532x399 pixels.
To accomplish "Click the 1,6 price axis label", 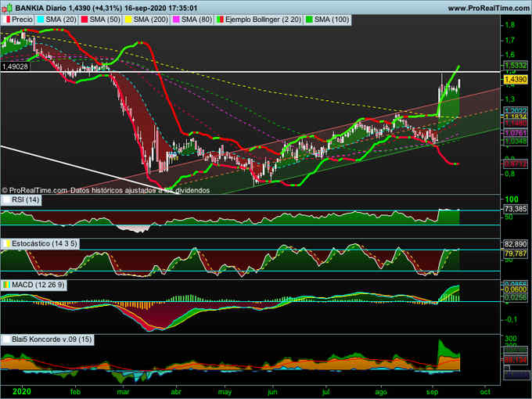I will click(x=510, y=55).
